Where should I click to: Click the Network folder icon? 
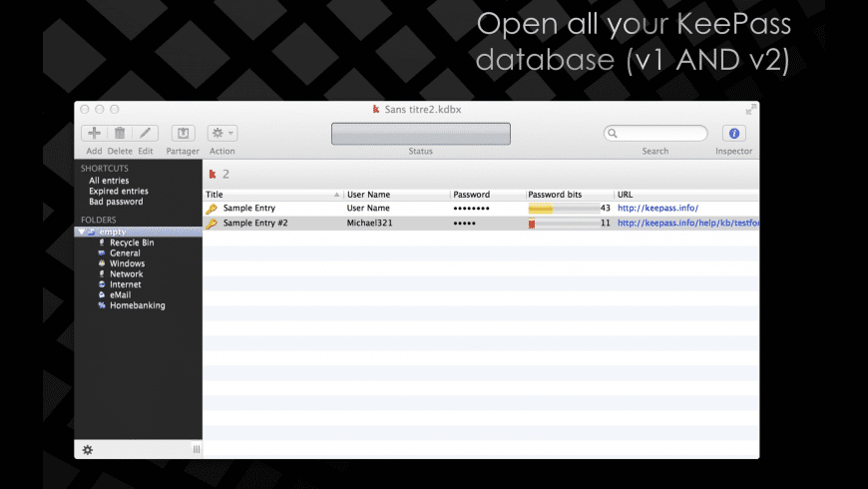tap(102, 274)
